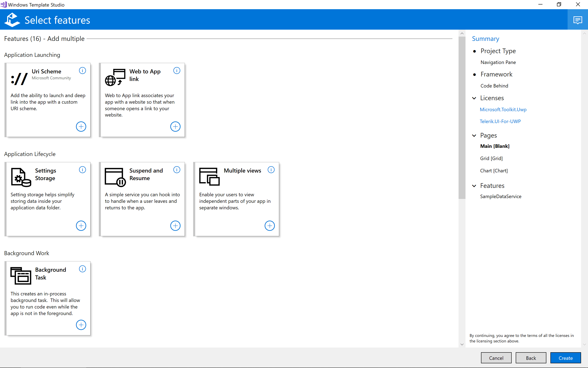Viewport: 588px width, 368px height.
Task: Click the feature list scroll up arrow
Action: [462, 33]
